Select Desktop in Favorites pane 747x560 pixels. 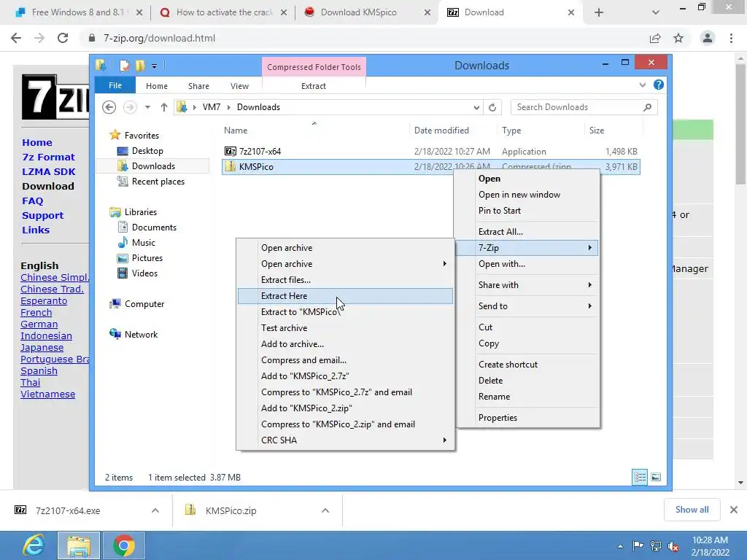147,150
